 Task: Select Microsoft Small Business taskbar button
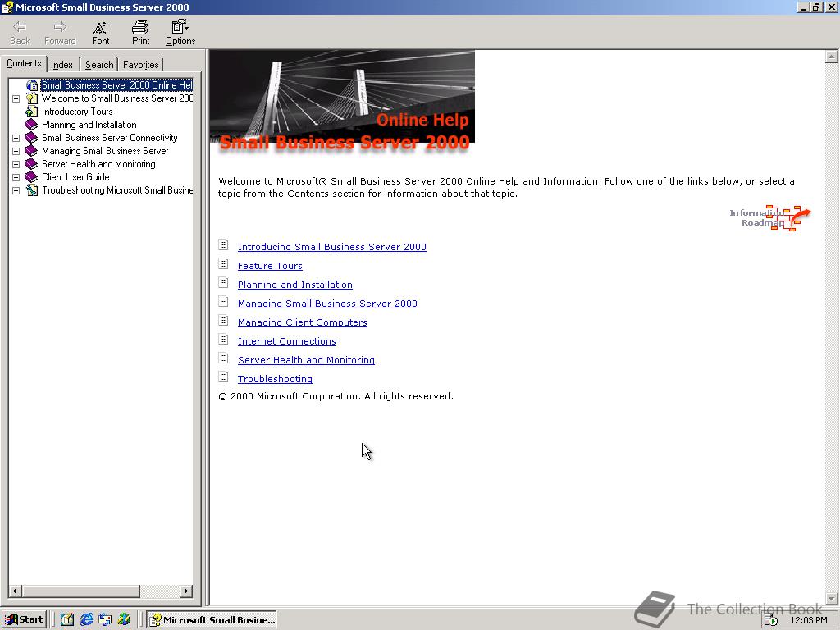[212, 620]
